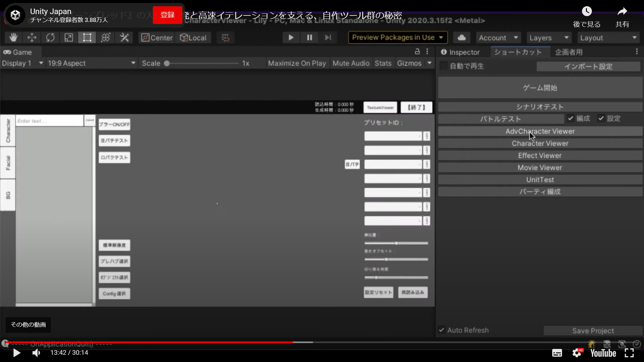Open video on YouTube logo
The height and width of the screenshot is (362, 644).
click(603, 353)
